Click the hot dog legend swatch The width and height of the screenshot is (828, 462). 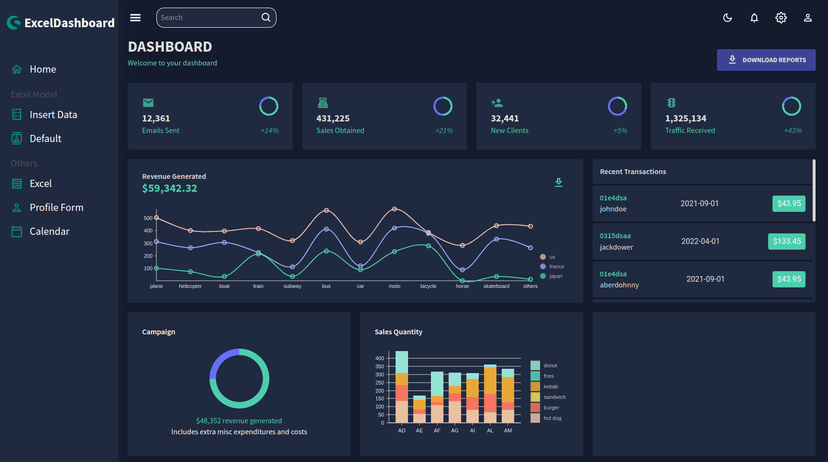(535, 418)
